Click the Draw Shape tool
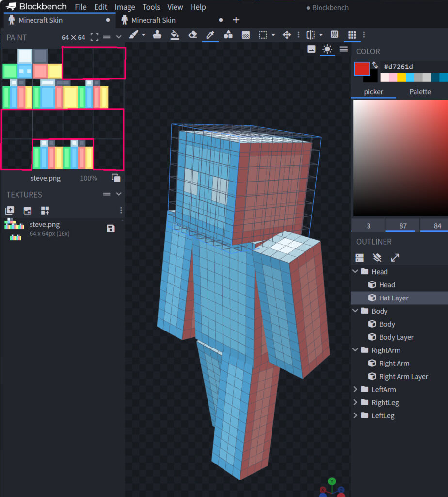 [228, 35]
